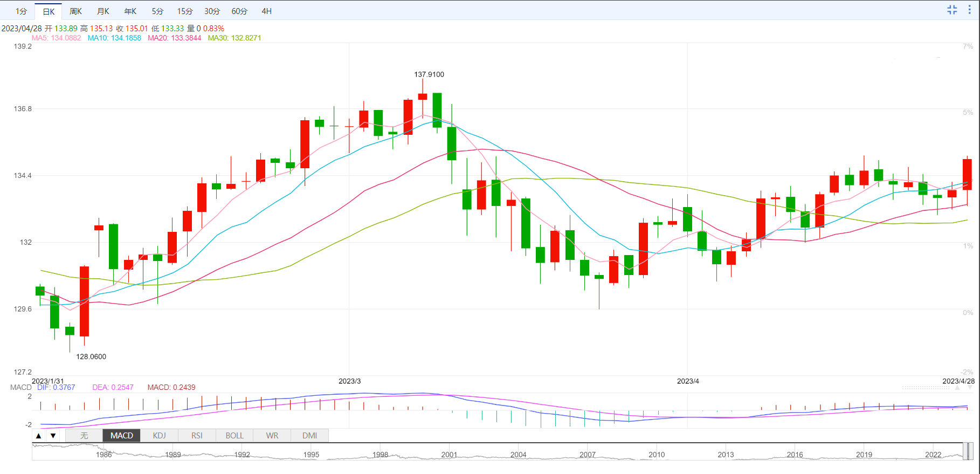Viewport: 980px width, 474px height.
Task: Select the 4H timeframe
Action: pos(266,11)
